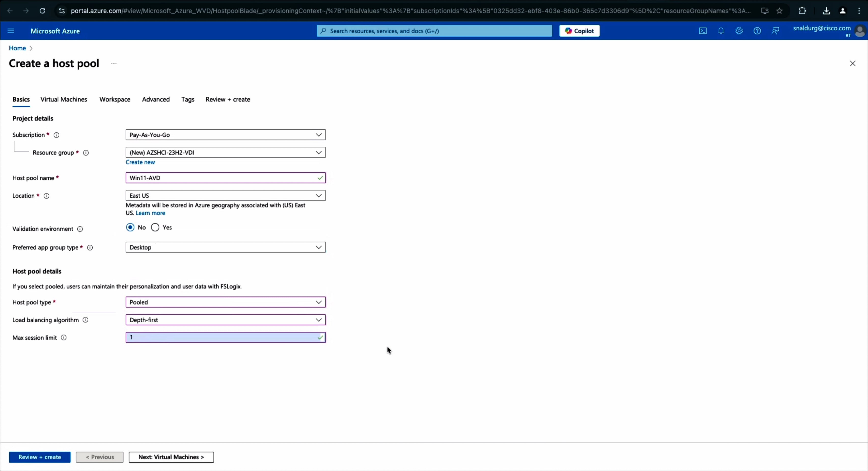Open the Location dropdown East US

pos(225,196)
